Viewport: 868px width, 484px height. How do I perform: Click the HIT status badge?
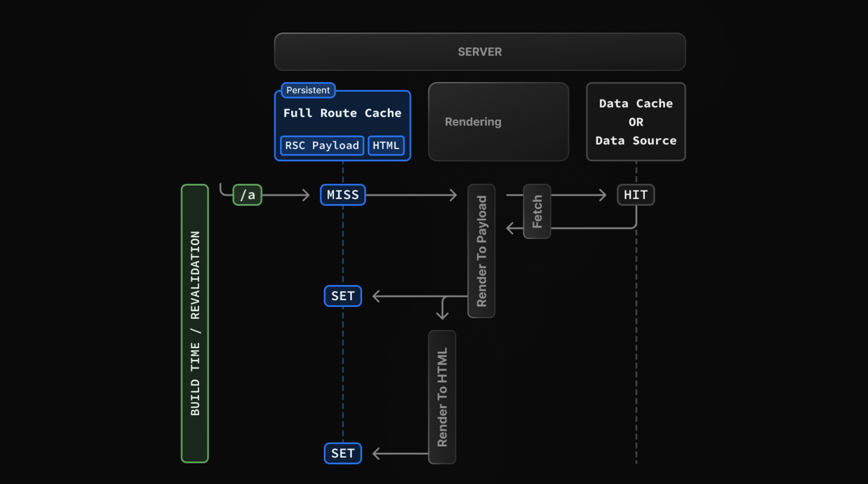click(x=636, y=195)
